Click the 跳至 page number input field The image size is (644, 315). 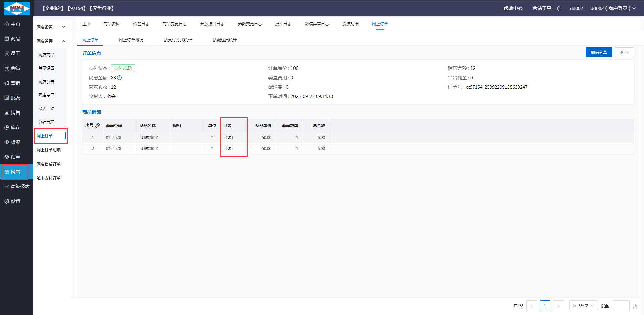[x=621, y=306]
